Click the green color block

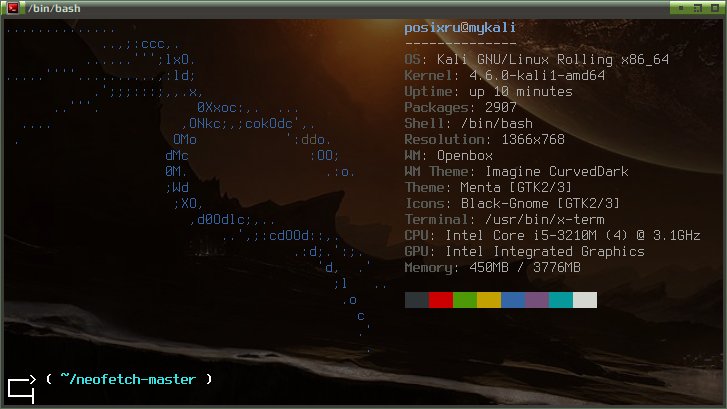pos(465,300)
